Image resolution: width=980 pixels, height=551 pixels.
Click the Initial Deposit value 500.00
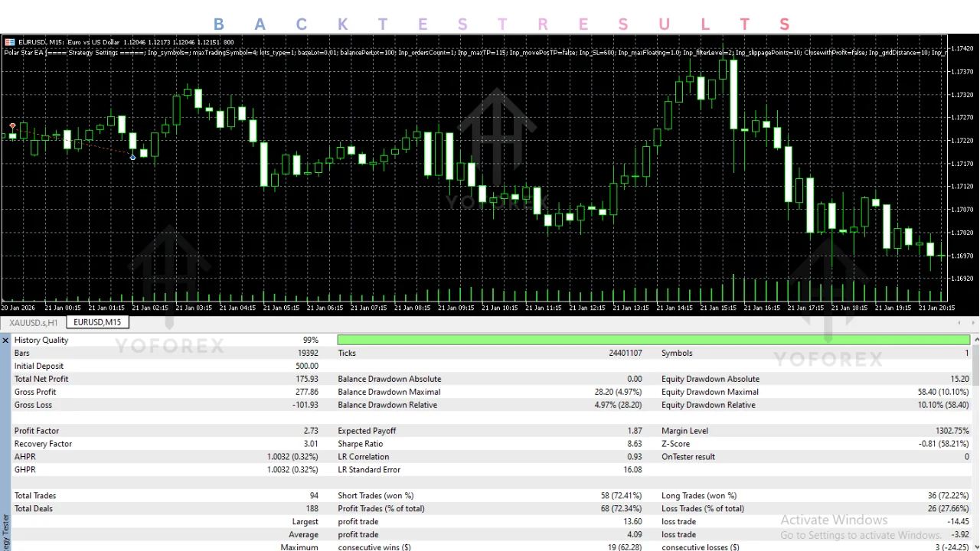307,367
